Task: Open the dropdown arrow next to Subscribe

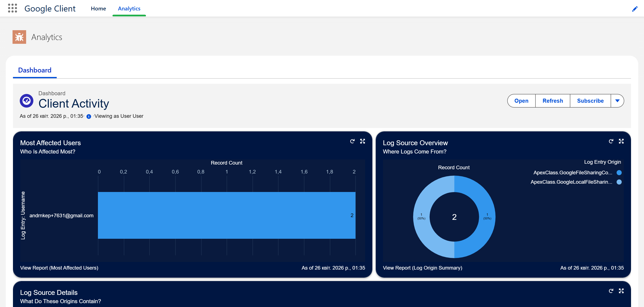Action: tap(617, 101)
